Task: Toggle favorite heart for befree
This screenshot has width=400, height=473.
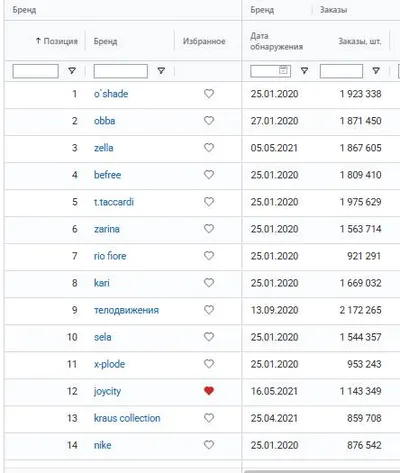Action: 209,175
